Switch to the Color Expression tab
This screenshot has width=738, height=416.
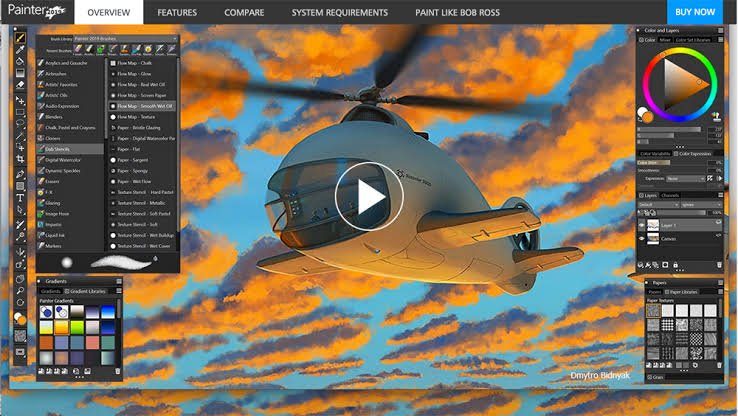click(x=692, y=154)
